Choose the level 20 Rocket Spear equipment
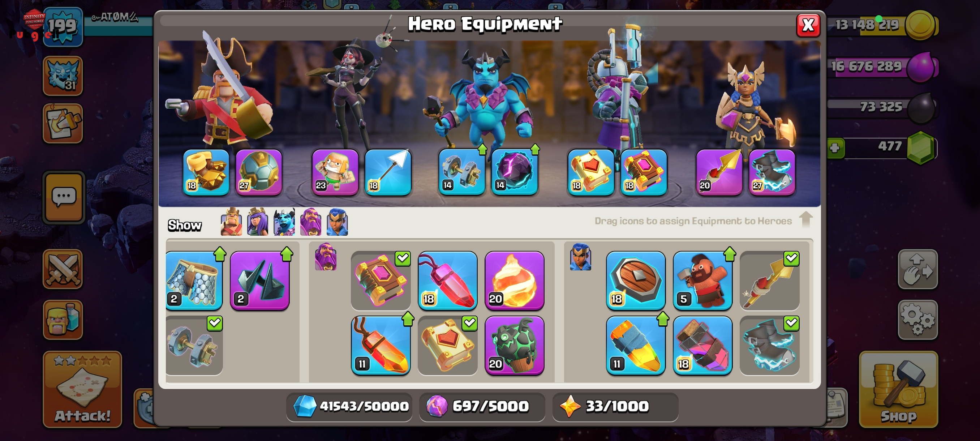 (x=719, y=172)
